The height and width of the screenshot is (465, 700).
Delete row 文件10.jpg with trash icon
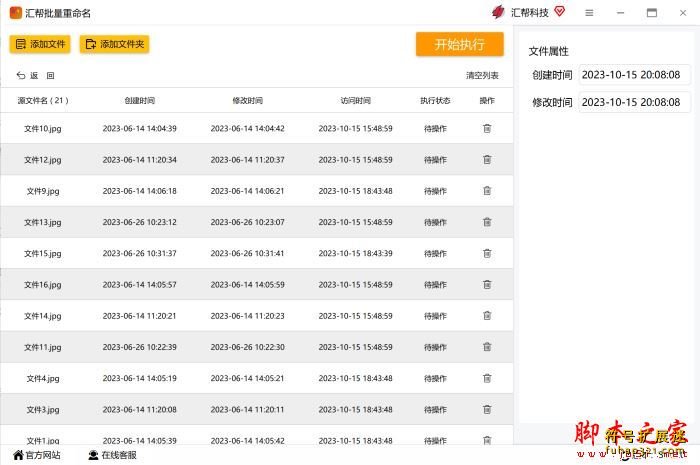[487, 129]
